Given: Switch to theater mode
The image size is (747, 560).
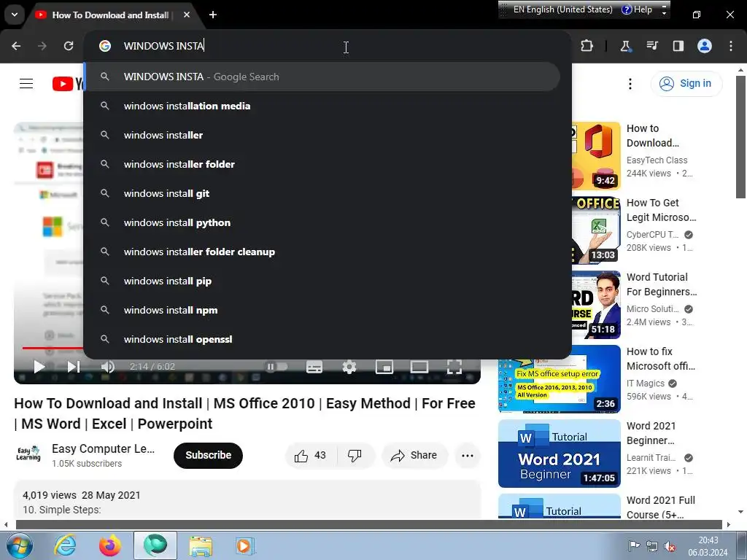Looking at the screenshot, I should tap(419, 367).
